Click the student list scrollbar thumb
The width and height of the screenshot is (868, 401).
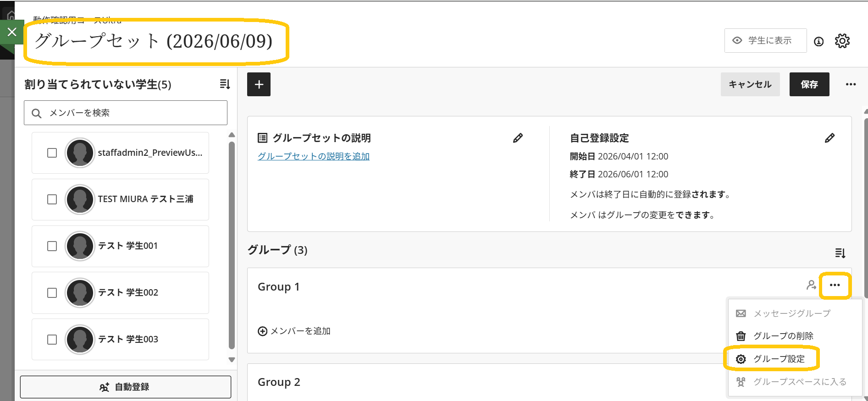232,245
